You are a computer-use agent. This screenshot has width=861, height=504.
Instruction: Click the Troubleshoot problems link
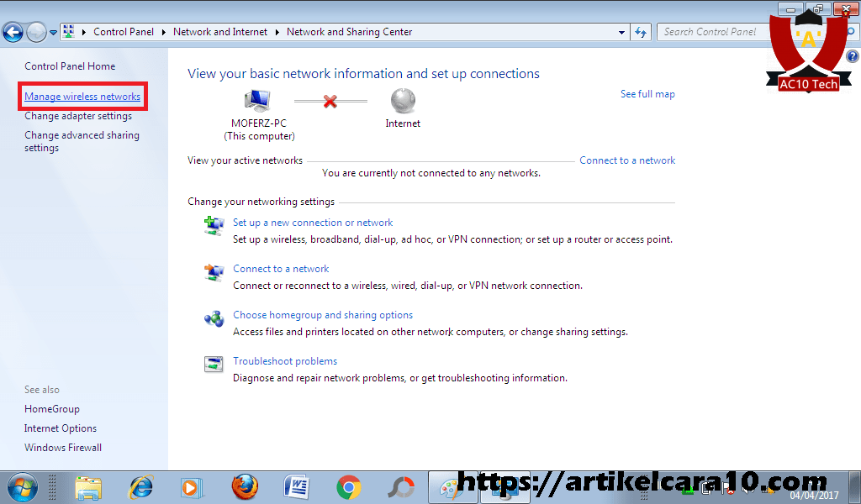pos(285,361)
